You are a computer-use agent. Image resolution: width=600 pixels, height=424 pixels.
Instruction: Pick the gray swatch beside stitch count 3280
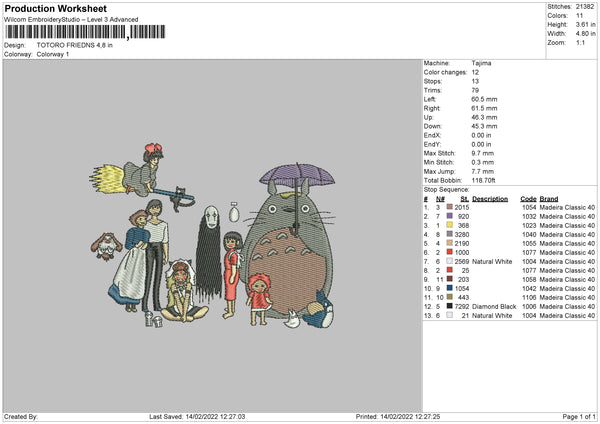[450, 235]
